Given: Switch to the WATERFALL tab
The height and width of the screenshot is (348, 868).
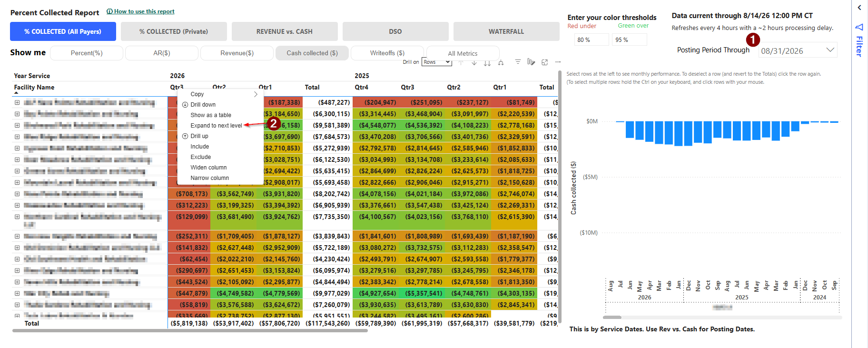Looking at the screenshot, I should coord(506,31).
